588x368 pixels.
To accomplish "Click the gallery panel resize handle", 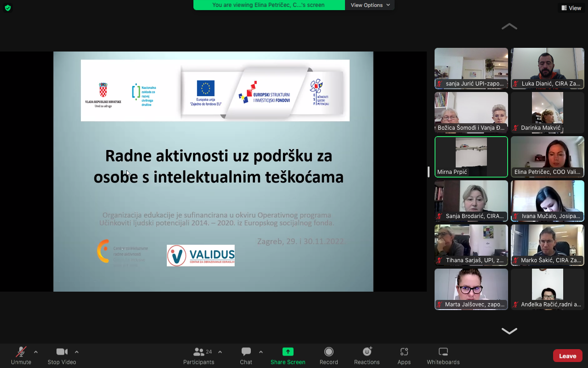I will [429, 172].
